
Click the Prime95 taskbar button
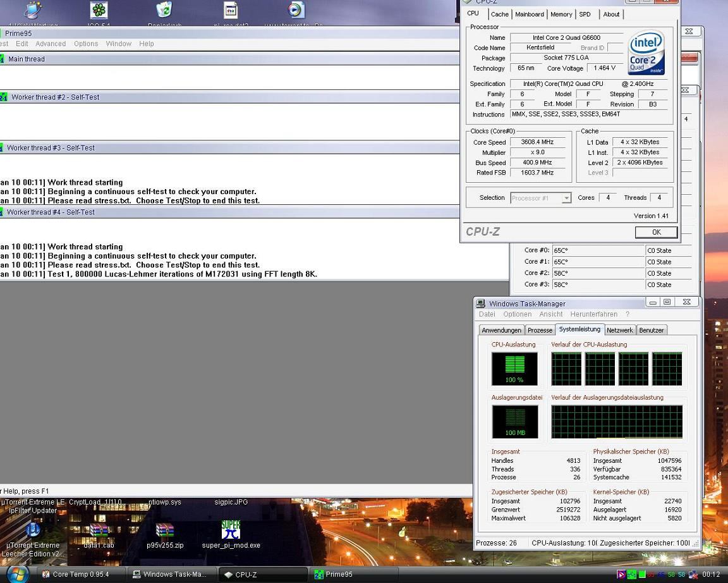[x=354, y=575]
